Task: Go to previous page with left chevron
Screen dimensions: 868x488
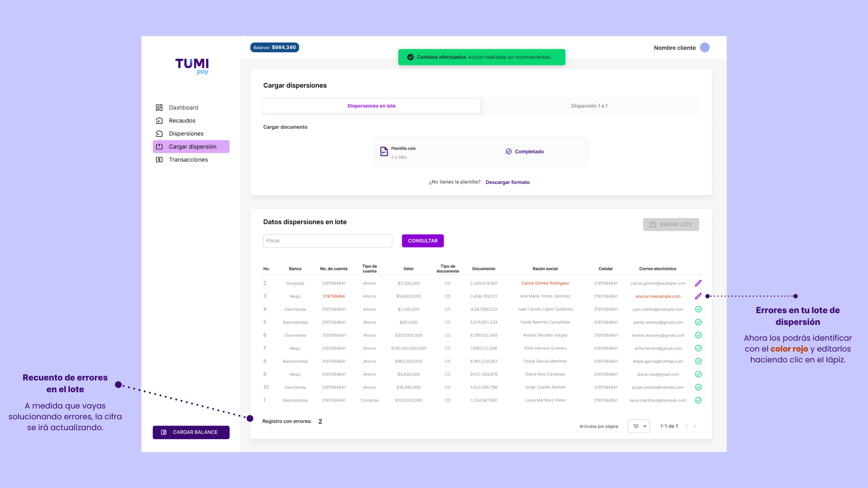Action: (686, 426)
